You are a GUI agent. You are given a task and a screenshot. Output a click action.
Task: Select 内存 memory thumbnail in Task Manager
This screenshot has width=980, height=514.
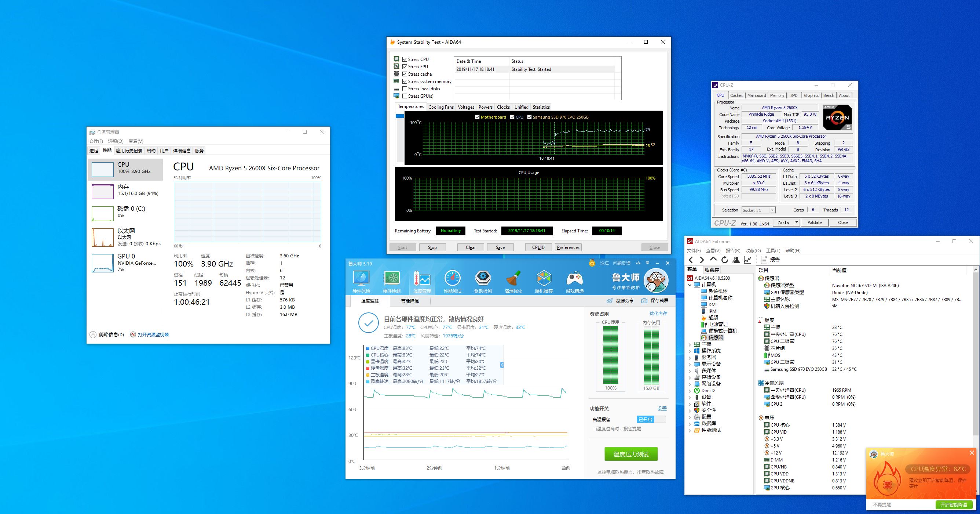[103, 192]
